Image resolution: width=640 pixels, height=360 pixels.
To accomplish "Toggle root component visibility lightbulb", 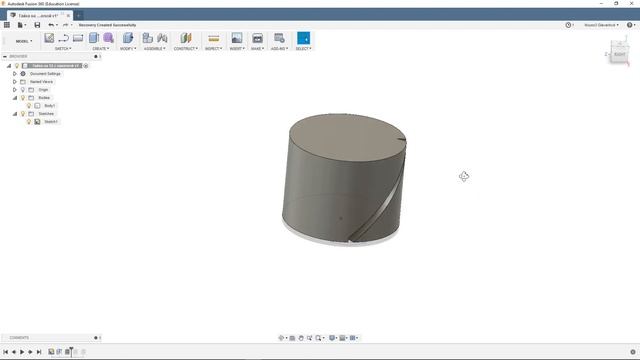I will 17,66.
